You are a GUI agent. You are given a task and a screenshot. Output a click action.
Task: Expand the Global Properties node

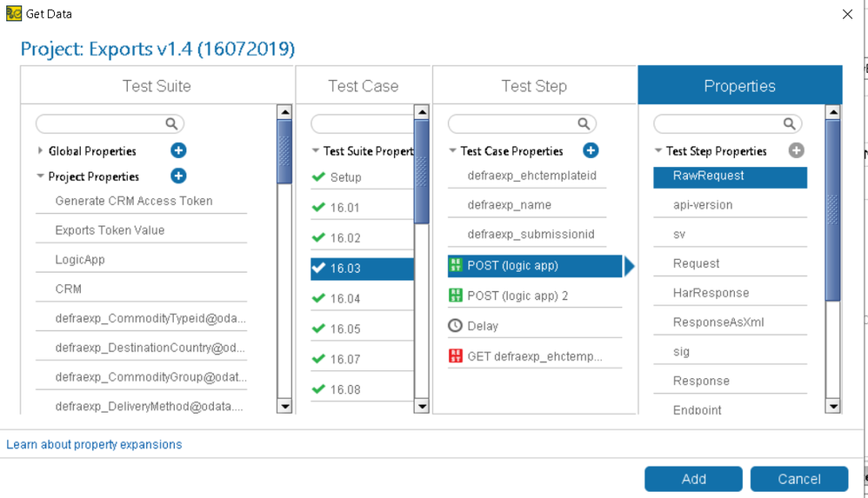pyautogui.click(x=41, y=150)
